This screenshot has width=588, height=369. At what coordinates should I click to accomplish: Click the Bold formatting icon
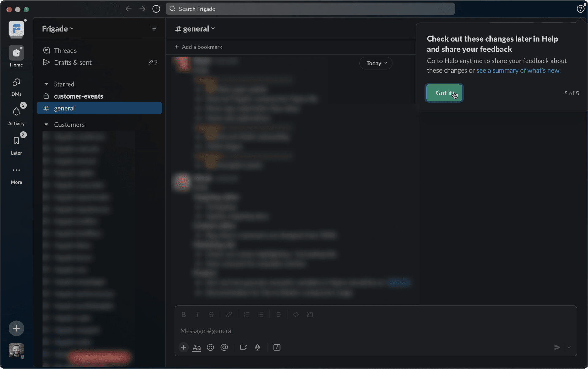pos(183,315)
